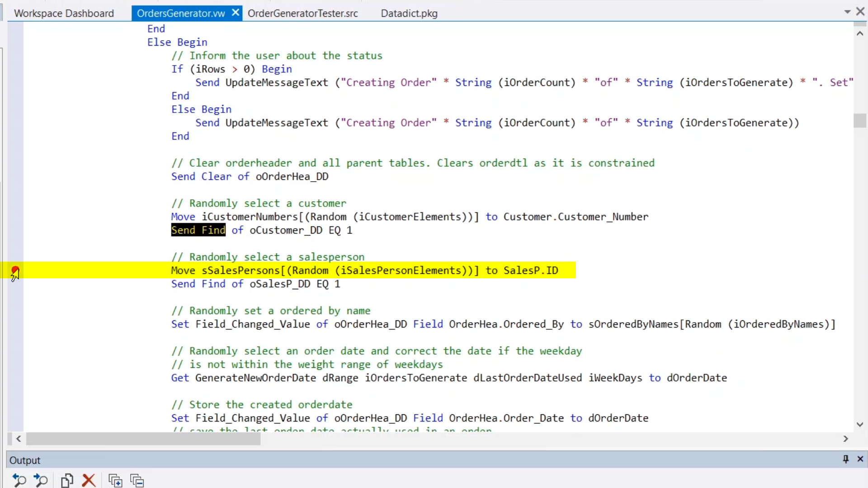Open the tab list dropdown arrow
The image size is (868, 488).
pos(847,12)
